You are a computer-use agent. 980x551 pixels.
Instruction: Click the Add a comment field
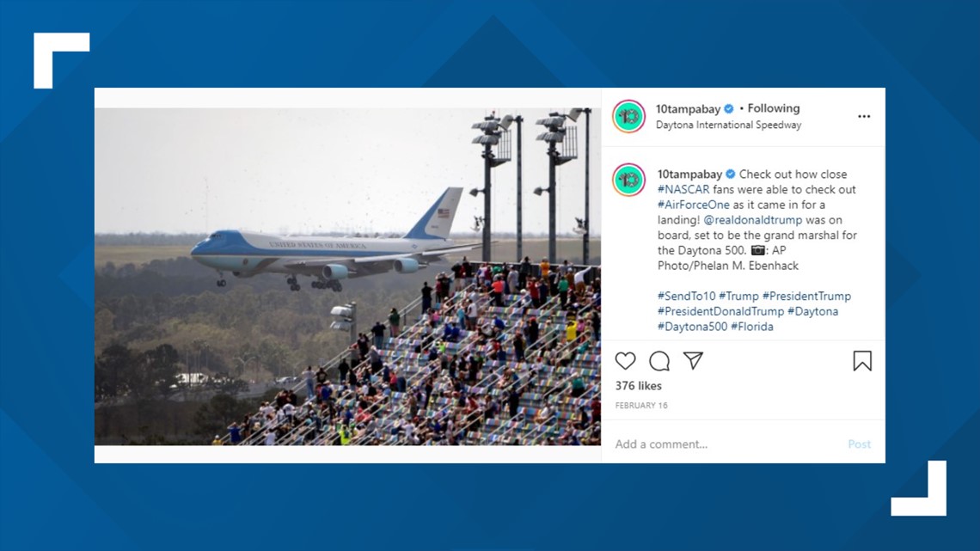tap(725, 444)
